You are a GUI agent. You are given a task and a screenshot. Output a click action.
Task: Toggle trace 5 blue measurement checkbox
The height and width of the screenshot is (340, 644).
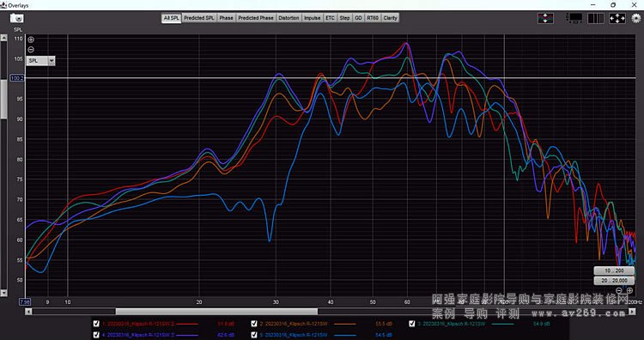254,334
